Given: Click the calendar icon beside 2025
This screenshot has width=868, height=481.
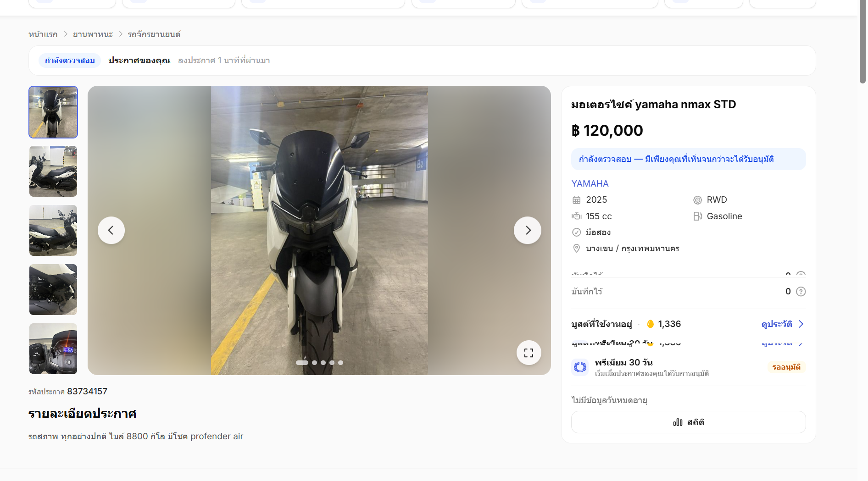Looking at the screenshot, I should 577,200.
